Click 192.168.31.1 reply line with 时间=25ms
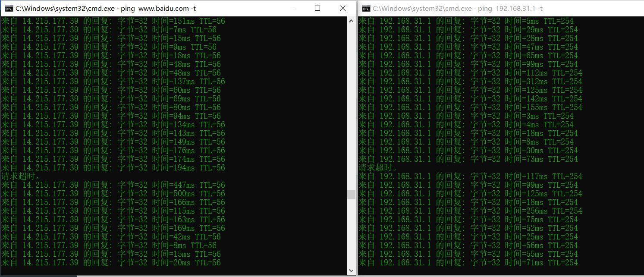The image size is (644, 277). pyautogui.click(x=468, y=237)
